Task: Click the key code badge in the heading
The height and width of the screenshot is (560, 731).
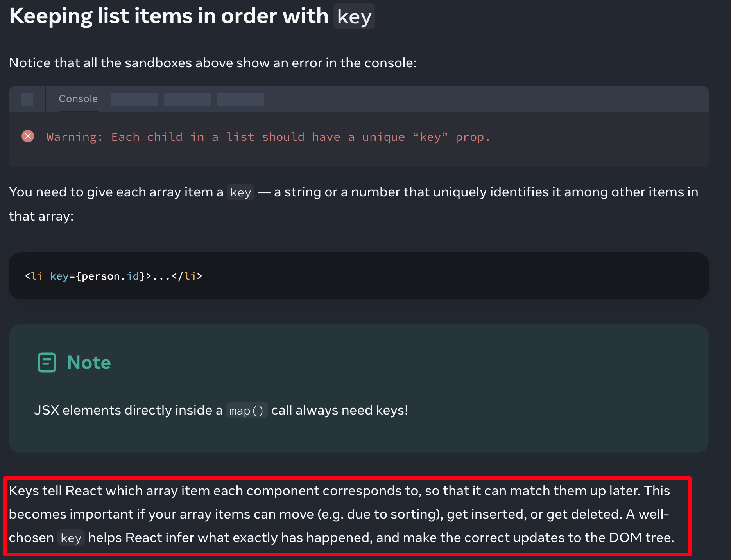Action: coord(354,16)
